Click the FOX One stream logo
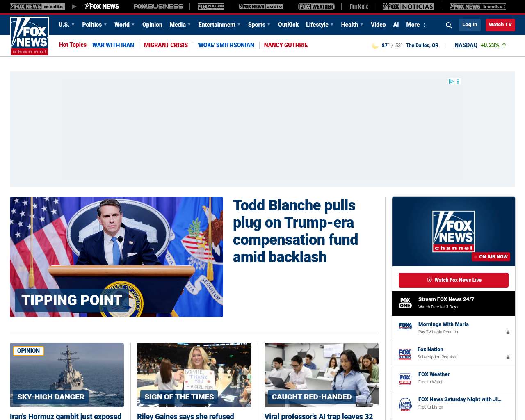This screenshot has height=420, width=525. tap(405, 303)
